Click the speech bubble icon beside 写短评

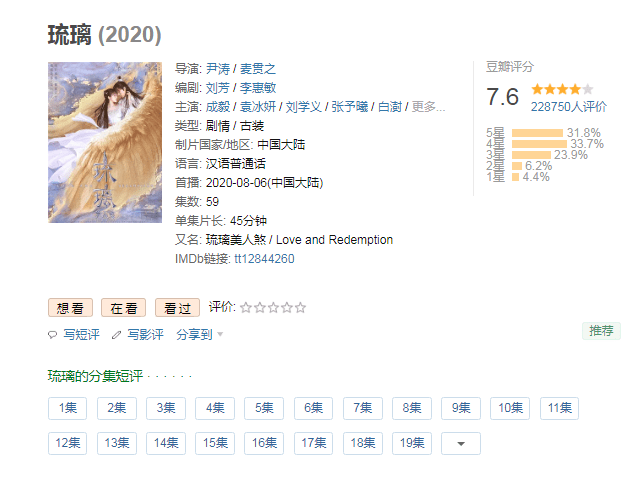tap(52, 334)
